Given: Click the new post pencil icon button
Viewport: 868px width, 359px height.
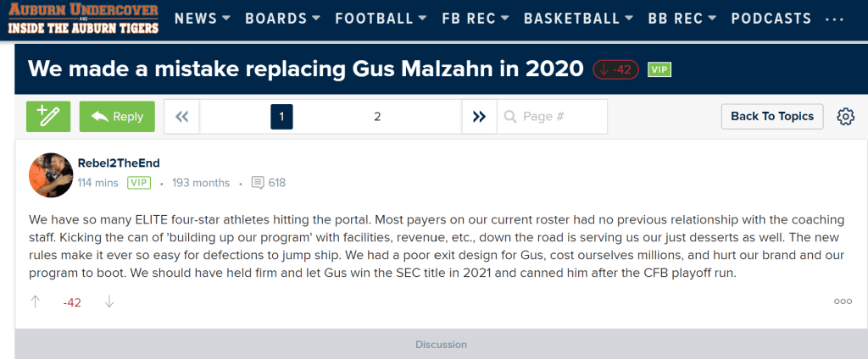Looking at the screenshot, I should (48, 117).
